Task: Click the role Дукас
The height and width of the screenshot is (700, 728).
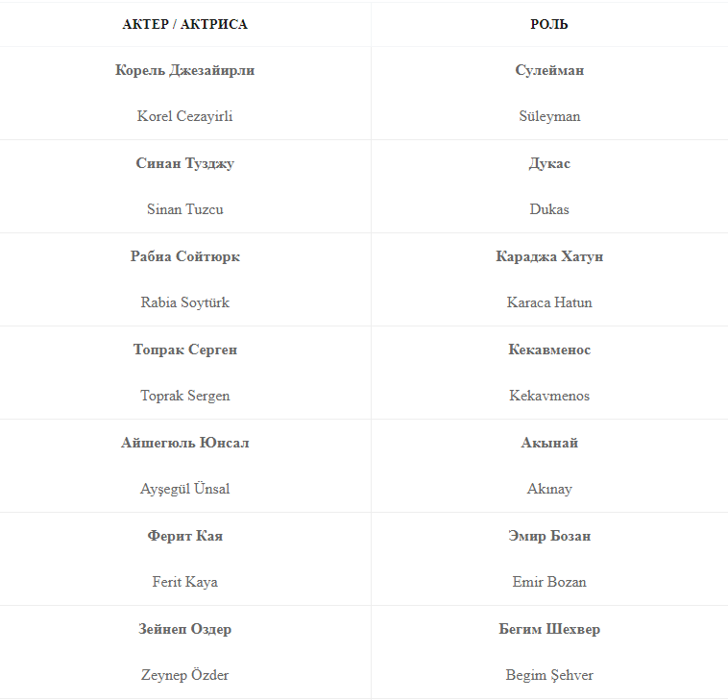Action: (549, 163)
